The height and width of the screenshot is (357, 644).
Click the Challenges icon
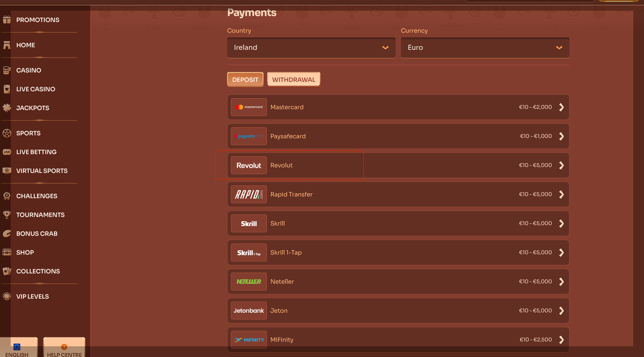[7, 196]
